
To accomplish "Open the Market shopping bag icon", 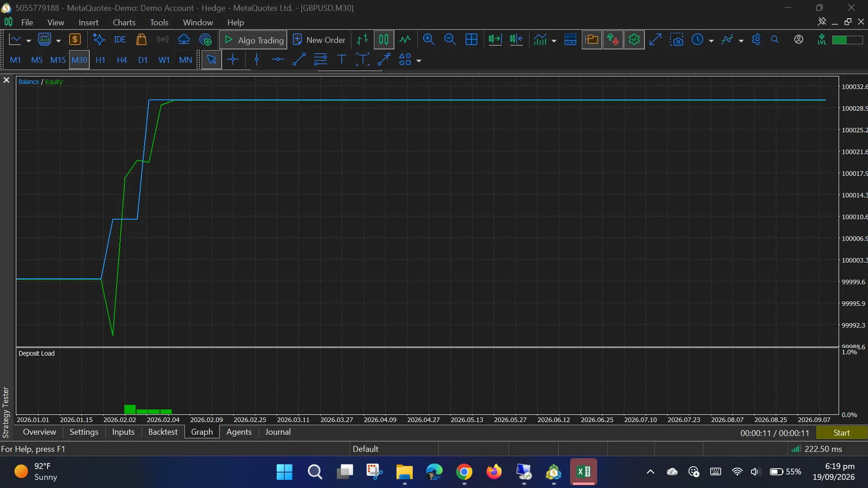I will coord(141,40).
